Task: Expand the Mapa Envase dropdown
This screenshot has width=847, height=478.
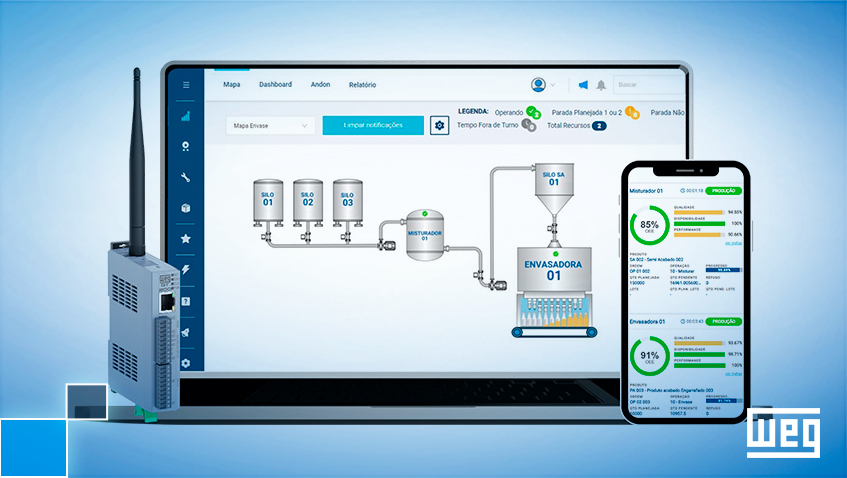Action: tap(269, 125)
